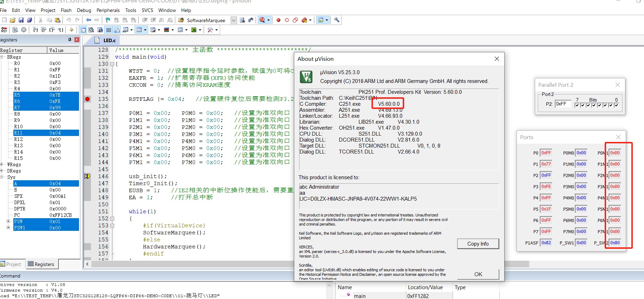Viewport: 644px width, 299px height.
Task: Click the Enable/Disable breakpoint hollow circle icon
Action: coord(287,20)
